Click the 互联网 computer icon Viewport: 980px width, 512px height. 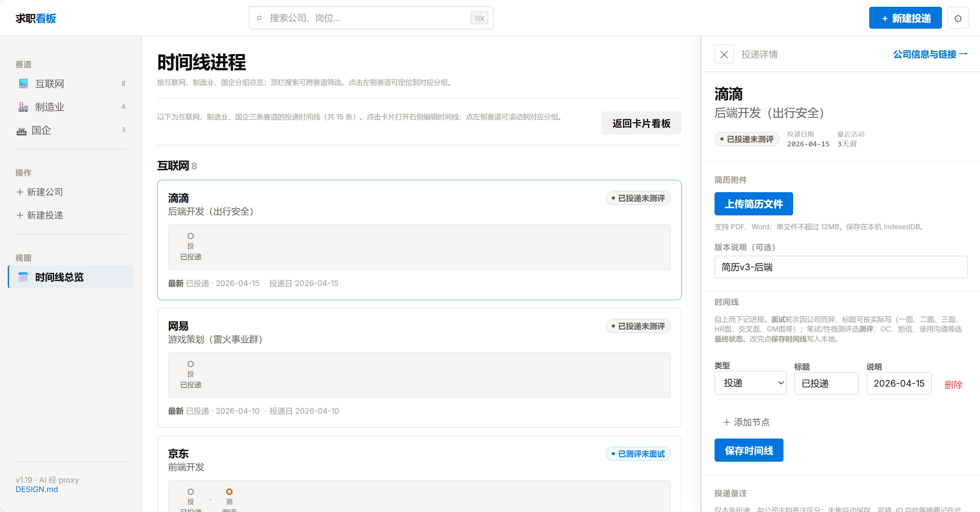(23, 84)
